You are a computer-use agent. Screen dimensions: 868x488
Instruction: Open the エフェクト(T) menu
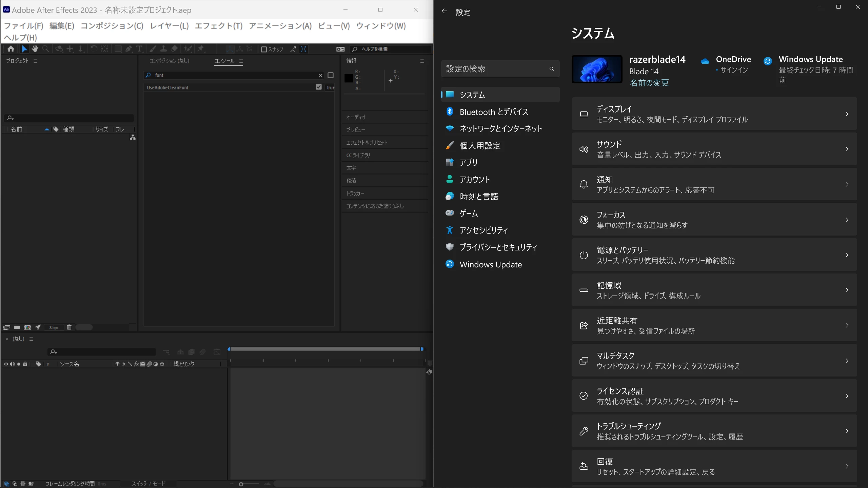pos(219,26)
